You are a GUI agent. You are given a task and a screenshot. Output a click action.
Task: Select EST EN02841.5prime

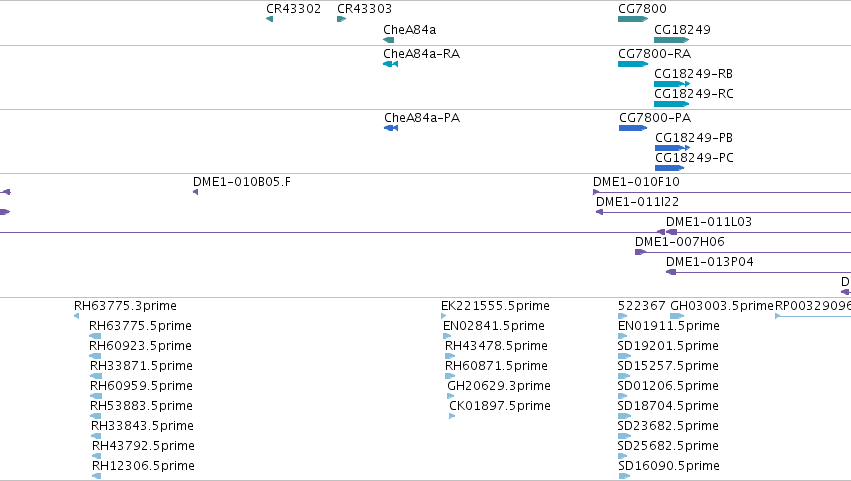[494, 326]
